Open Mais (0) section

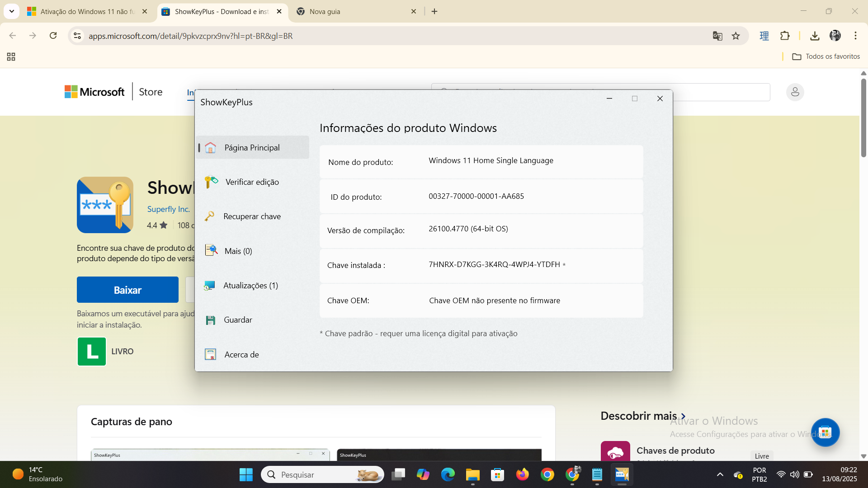[253, 251]
